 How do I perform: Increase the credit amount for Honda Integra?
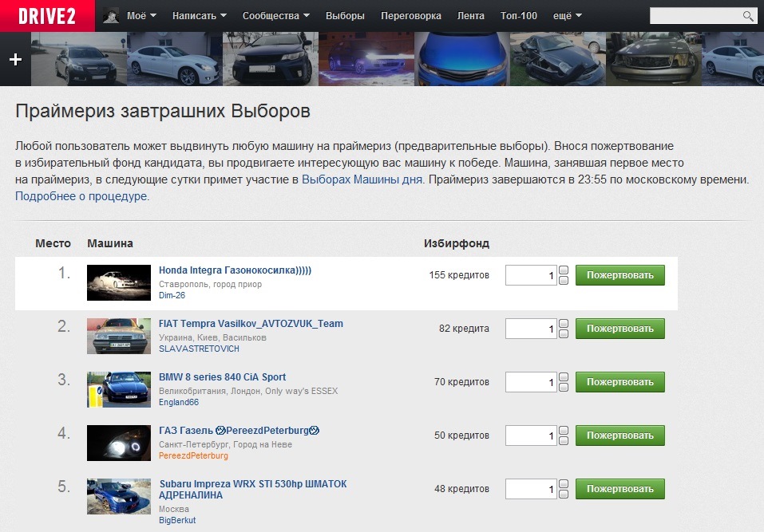tap(564, 270)
